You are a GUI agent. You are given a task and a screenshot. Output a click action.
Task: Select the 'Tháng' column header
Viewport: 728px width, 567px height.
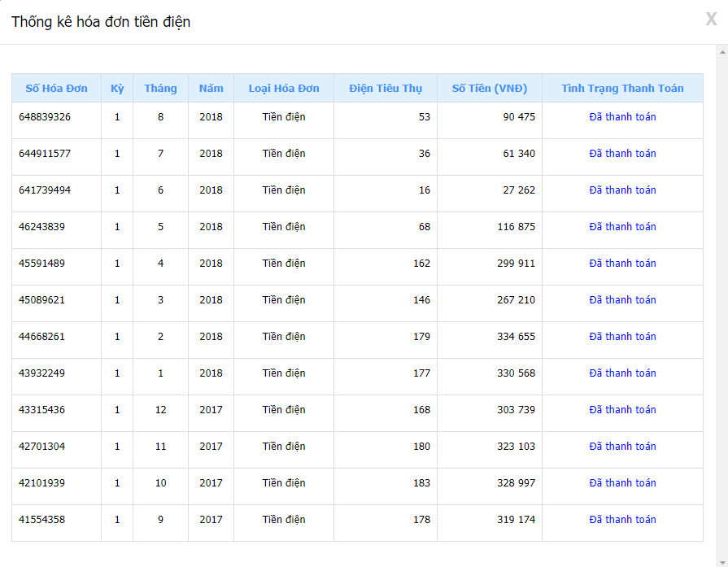[160, 88]
